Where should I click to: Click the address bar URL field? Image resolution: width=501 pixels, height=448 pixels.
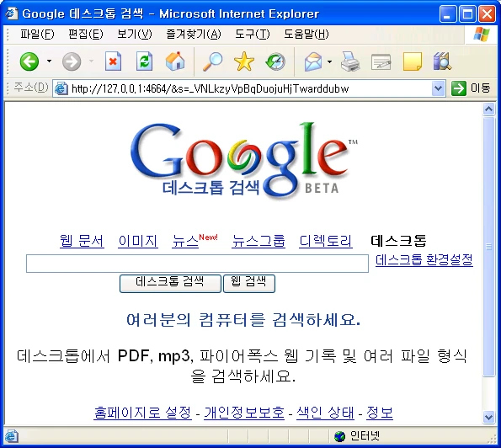click(249, 88)
